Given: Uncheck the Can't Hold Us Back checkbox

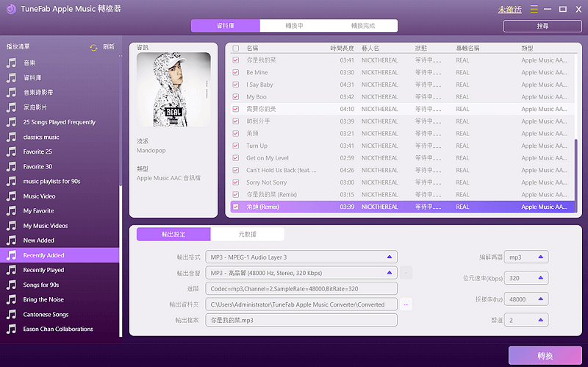Looking at the screenshot, I should click(235, 170).
